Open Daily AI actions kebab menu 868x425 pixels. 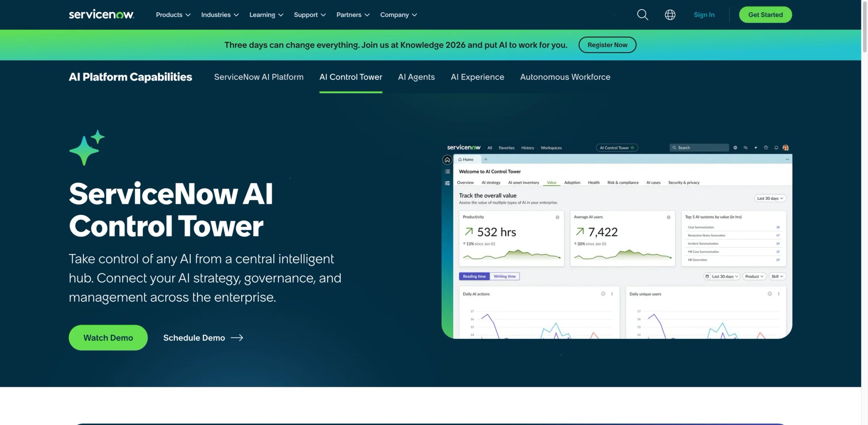(612, 294)
